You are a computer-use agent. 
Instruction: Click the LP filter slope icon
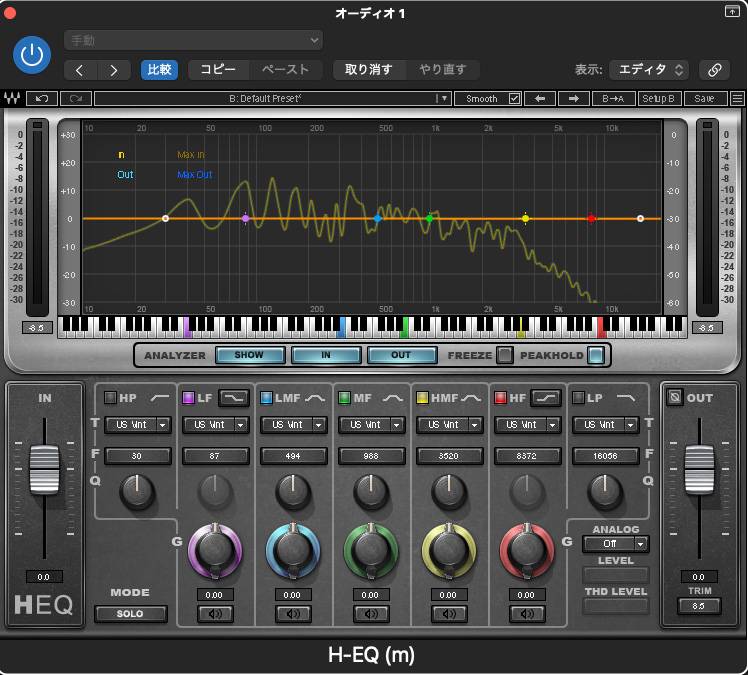point(626,398)
